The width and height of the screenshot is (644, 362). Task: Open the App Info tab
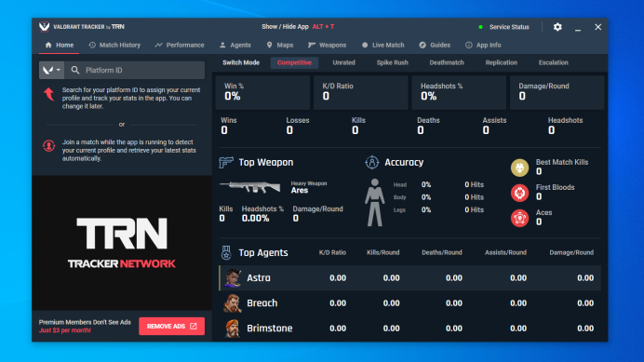pyautogui.click(x=483, y=46)
